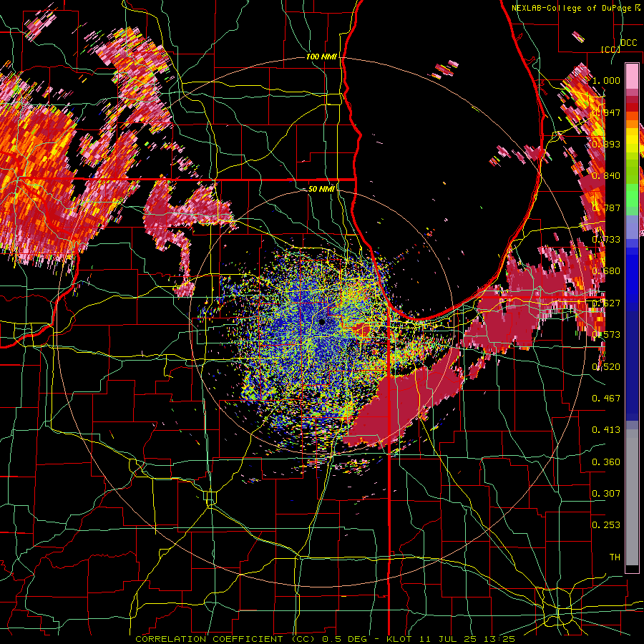The image size is (644, 644).
Task: Click the 100 NMI range ring label
Action: [x=321, y=57]
